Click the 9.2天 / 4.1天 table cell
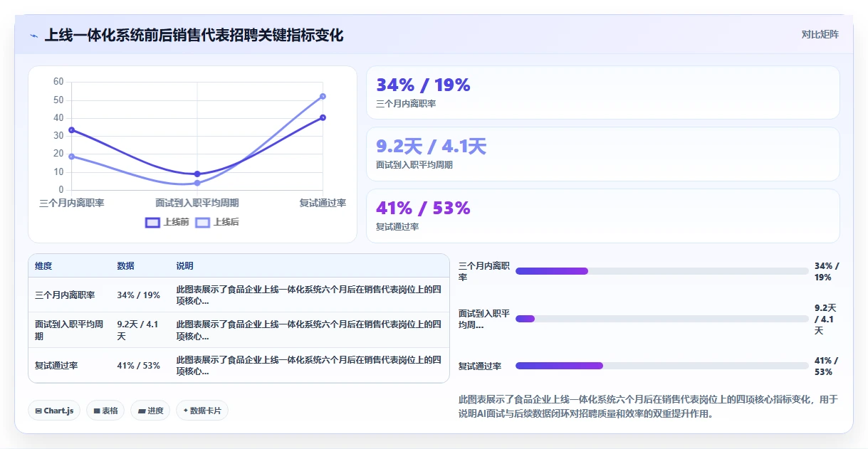The width and height of the screenshot is (868, 449). 138,330
